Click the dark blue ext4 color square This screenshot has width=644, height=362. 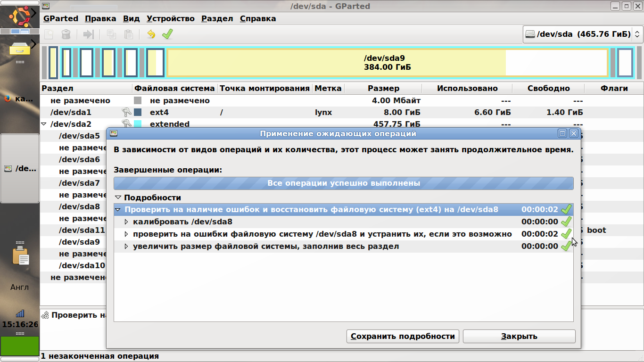pyautogui.click(x=138, y=112)
